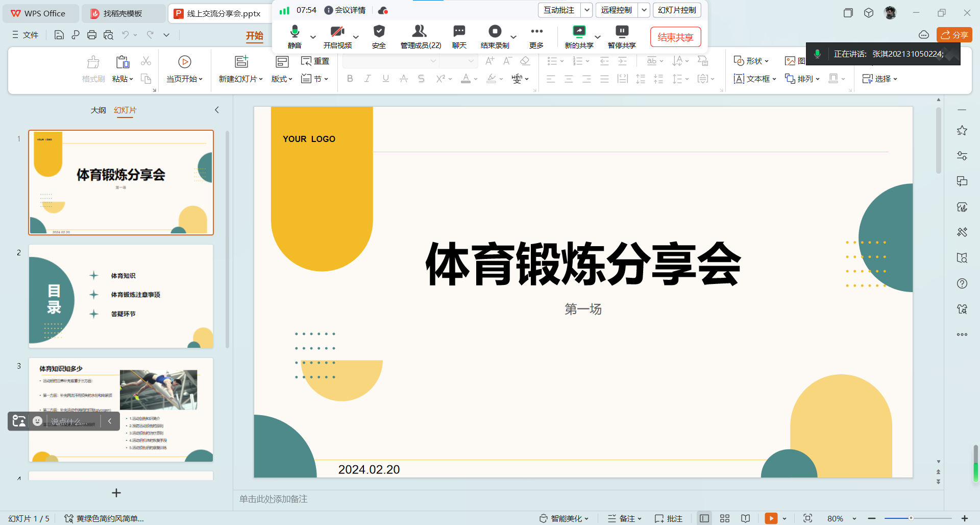Image resolution: width=980 pixels, height=525 pixels.
Task: Open manage members (22) panel
Action: [420, 32]
